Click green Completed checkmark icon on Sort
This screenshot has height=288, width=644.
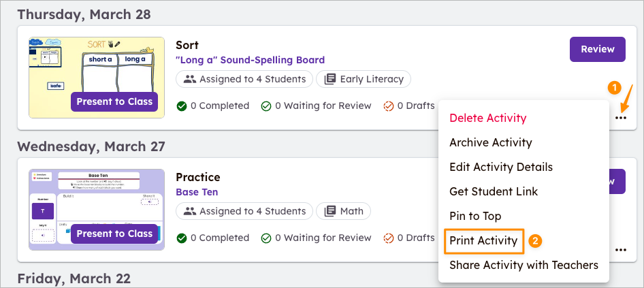(182, 106)
